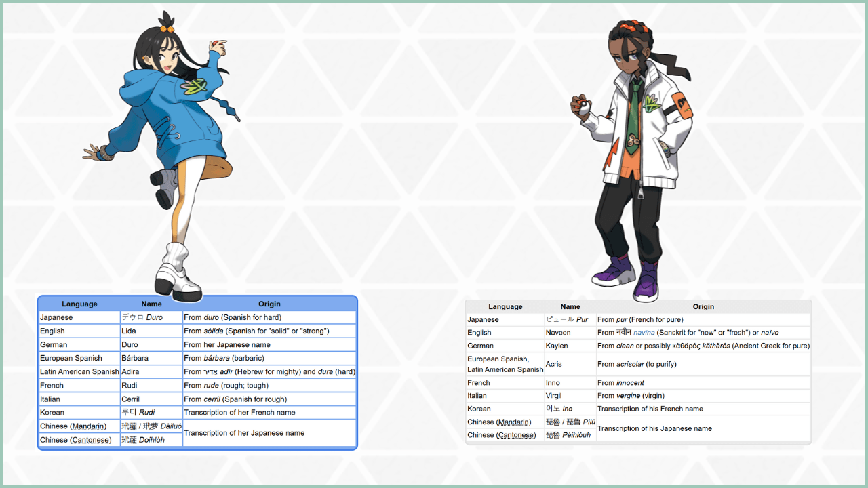Select the Origin header in blue-bordered table
The height and width of the screenshot is (488, 868).
pyautogui.click(x=269, y=304)
